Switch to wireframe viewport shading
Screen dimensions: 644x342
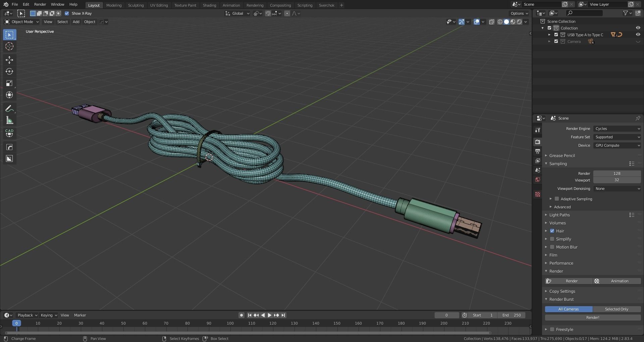[500, 22]
